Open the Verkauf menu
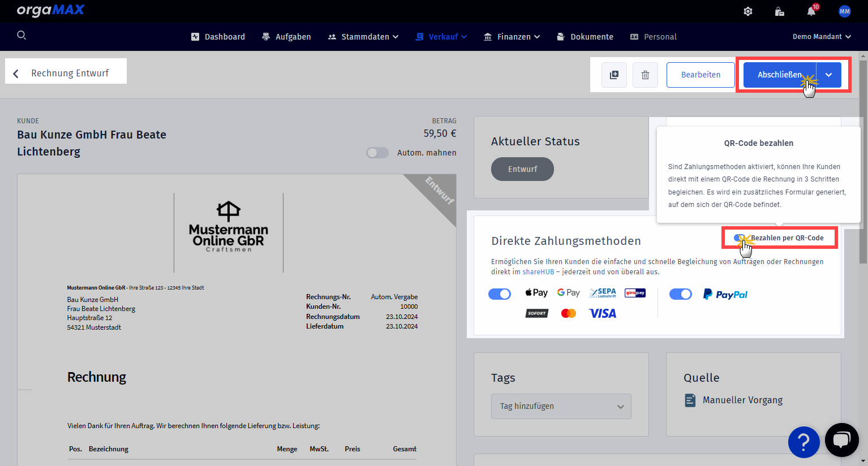Image resolution: width=868 pixels, height=466 pixels. pos(441,37)
